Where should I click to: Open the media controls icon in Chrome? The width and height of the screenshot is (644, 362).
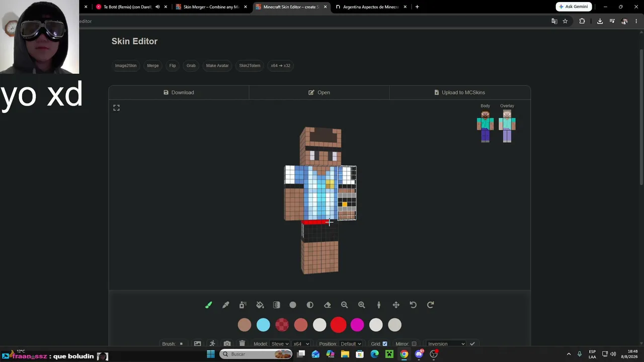[612, 21]
